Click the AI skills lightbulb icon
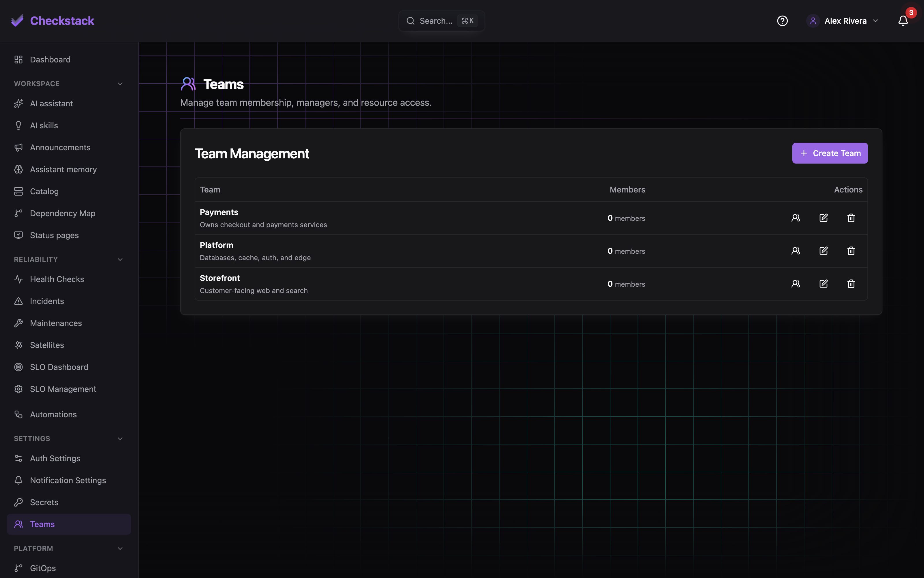 click(x=18, y=125)
